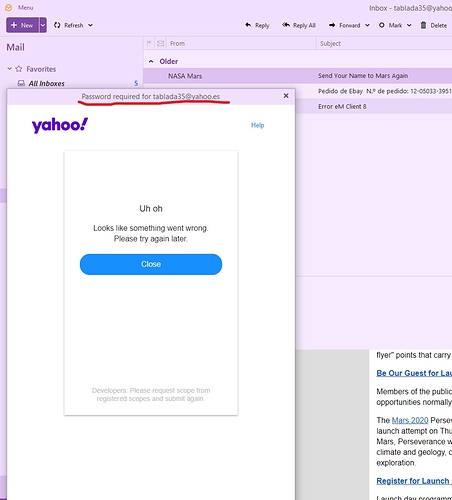452x500 pixels.
Task: Open the eM Client Menu icon
Action: point(9,7)
